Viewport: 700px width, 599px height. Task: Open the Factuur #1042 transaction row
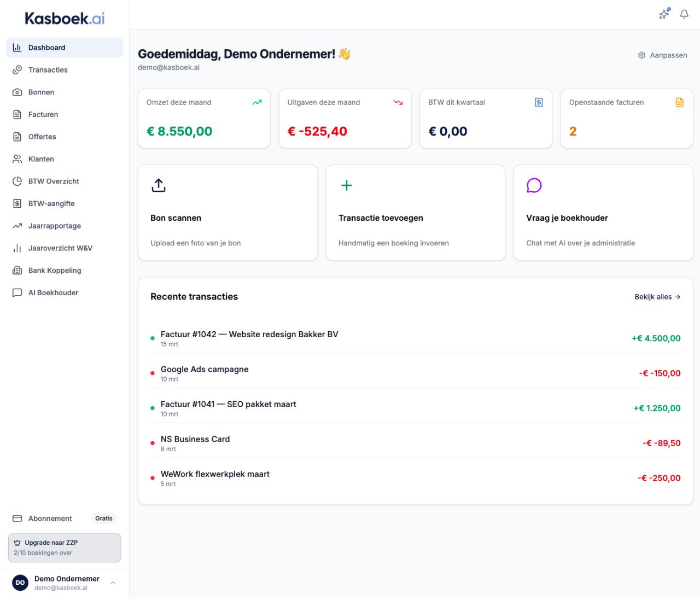click(249, 338)
